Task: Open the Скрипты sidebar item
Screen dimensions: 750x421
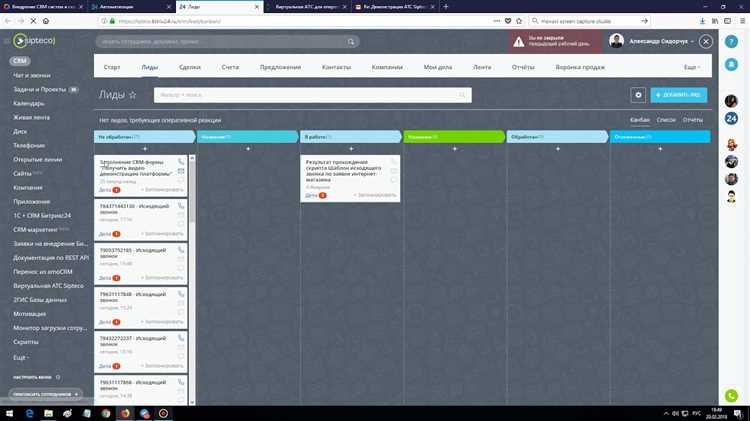Action: click(x=26, y=342)
